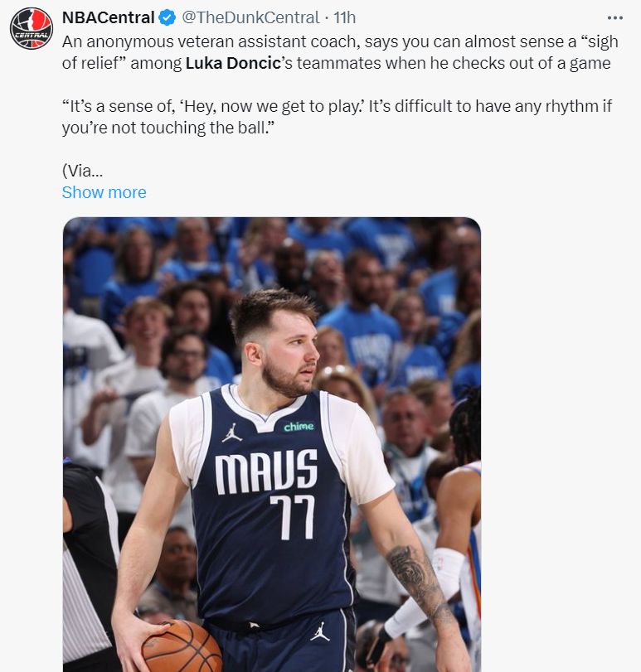The image size is (641, 672).
Task: Click the blue verified badge
Action: click(168, 18)
